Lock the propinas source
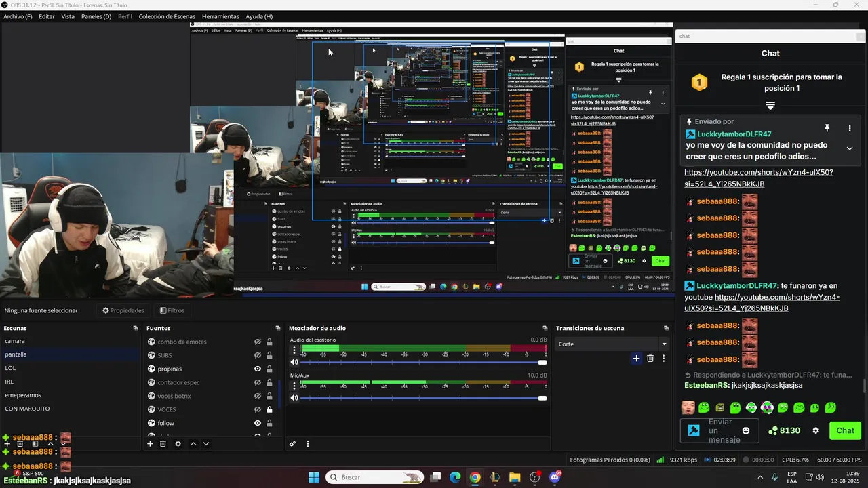Viewport: 868px width, 488px height. click(269, 369)
